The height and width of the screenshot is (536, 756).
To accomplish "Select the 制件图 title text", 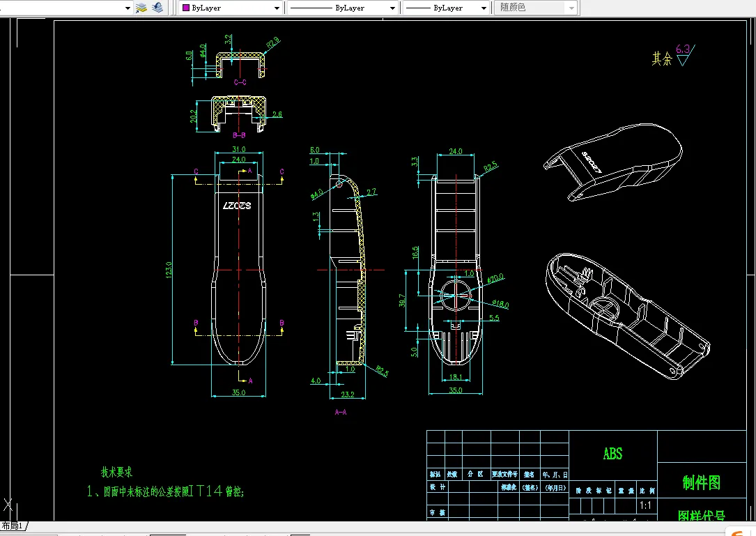I will coord(701,482).
